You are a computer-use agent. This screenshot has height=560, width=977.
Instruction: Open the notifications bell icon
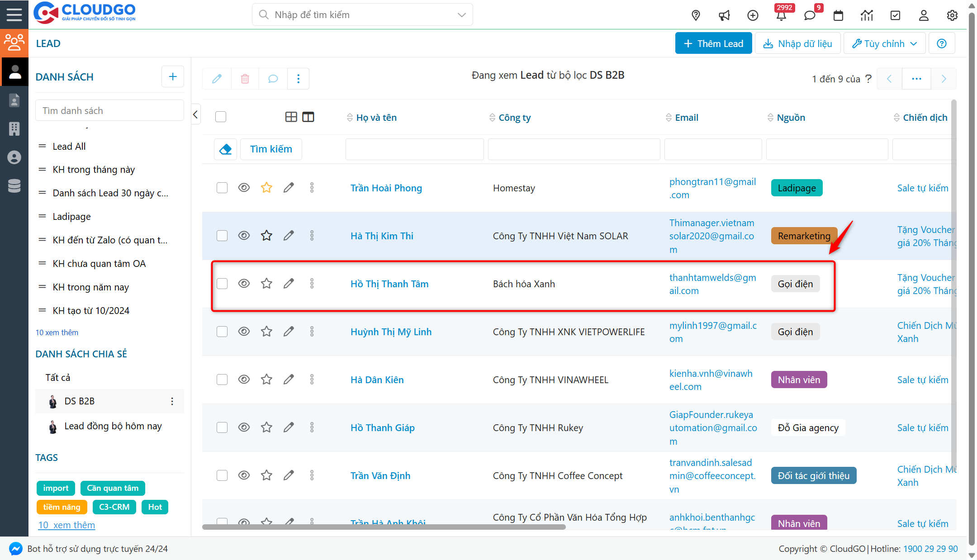point(781,15)
